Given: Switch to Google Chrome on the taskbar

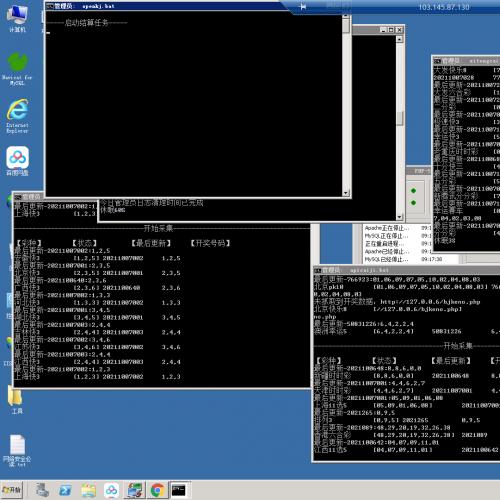Looking at the screenshot, I should (x=157, y=490).
